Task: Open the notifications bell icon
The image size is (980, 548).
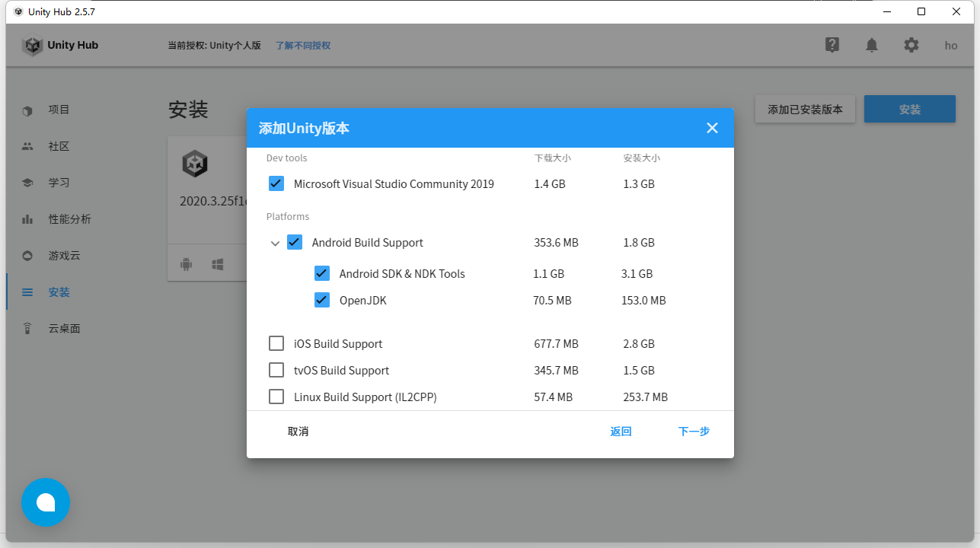Action: click(x=872, y=46)
